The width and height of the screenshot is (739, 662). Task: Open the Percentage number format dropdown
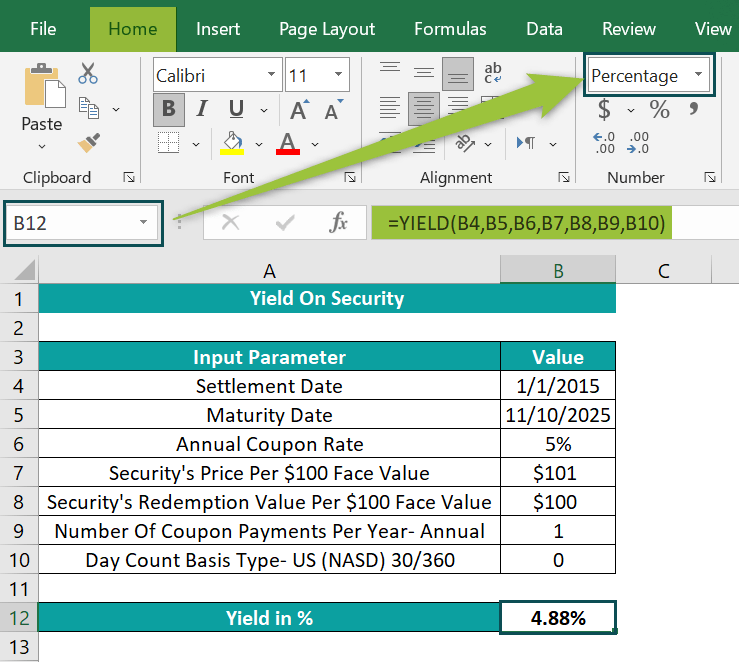coord(698,74)
